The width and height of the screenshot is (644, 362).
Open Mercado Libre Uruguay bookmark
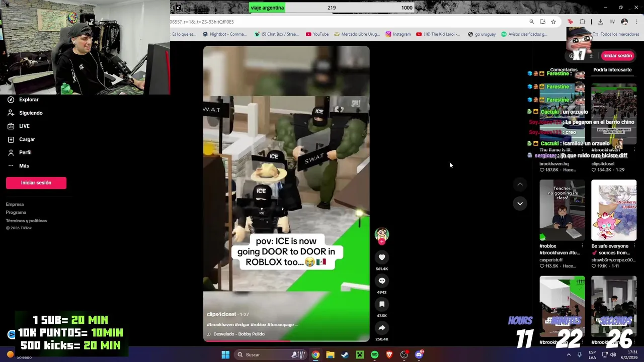click(357, 34)
